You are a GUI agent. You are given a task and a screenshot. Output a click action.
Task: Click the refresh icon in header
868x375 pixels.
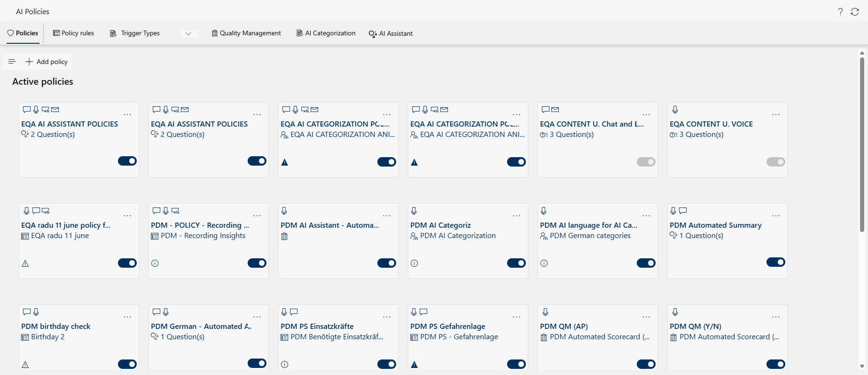coord(855,12)
